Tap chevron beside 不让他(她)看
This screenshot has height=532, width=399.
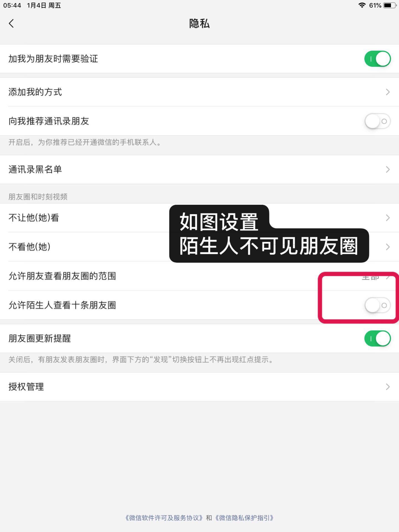point(388,218)
